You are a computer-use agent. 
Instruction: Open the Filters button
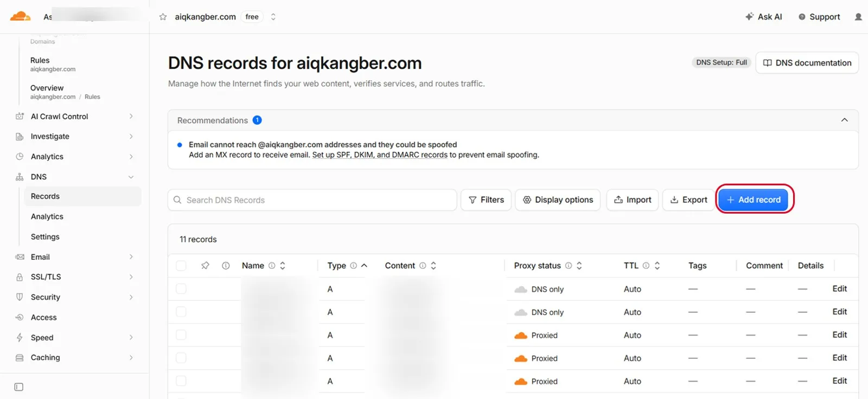point(486,200)
